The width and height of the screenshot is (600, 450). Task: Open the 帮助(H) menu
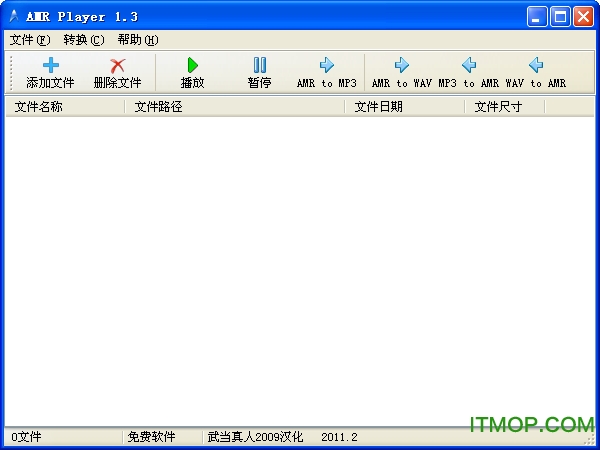pyautogui.click(x=138, y=40)
